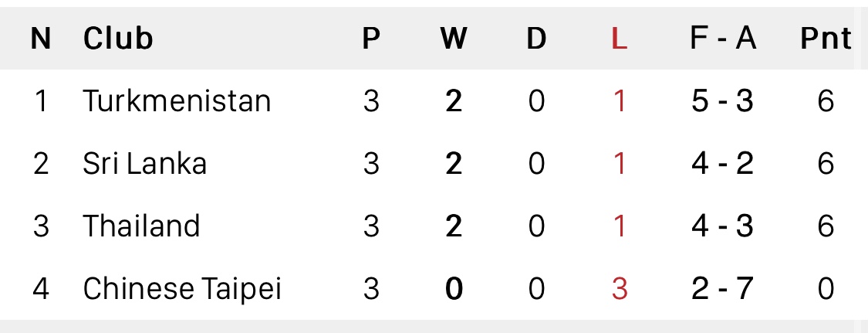Click Sri Lanka's rank number 2
This screenshot has width=868, height=333.
(x=41, y=164)
